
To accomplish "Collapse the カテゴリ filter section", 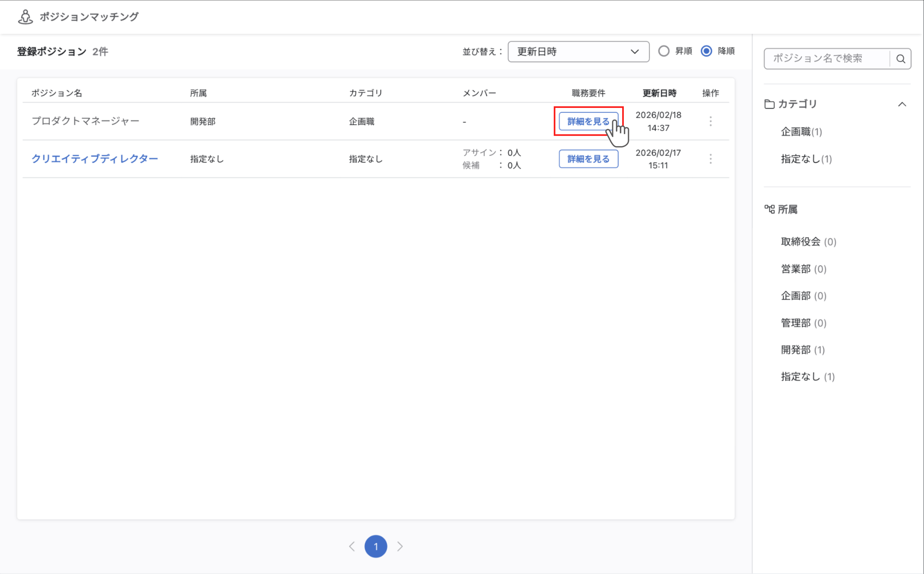I will [902, 104].
